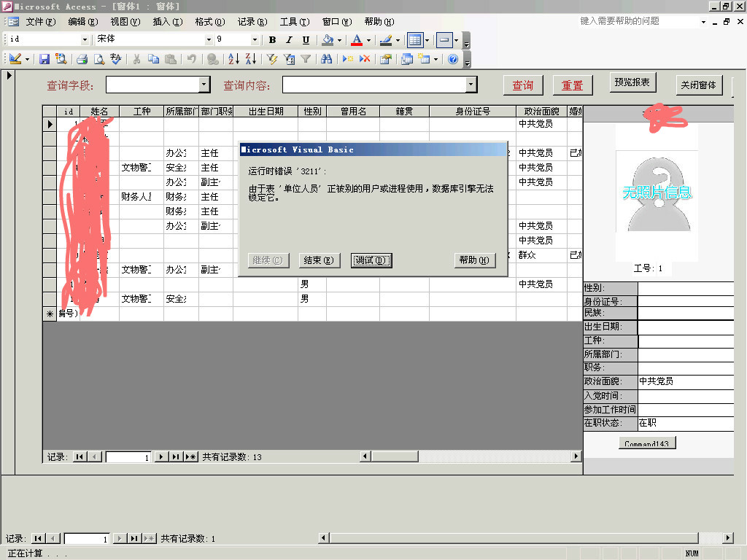This screenshot has height=560, width=747.
Task: Run the spelling check tool
Action: coord(115,58)
